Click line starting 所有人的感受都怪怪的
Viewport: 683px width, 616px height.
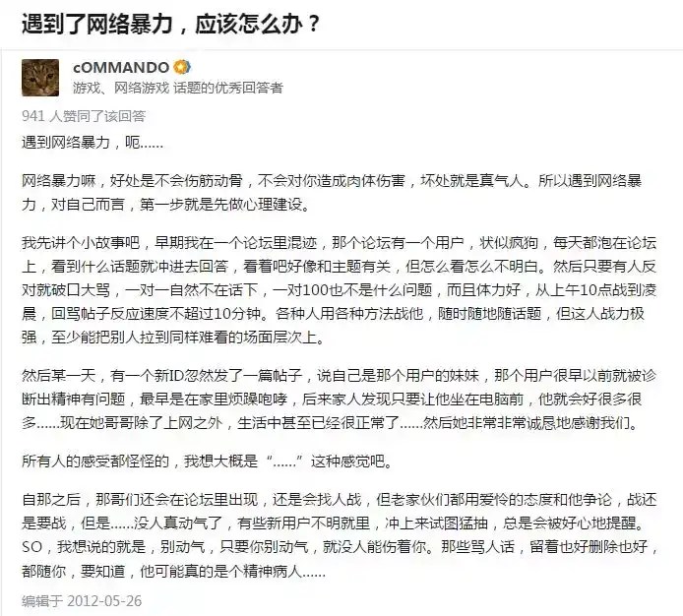coord(207,461)
